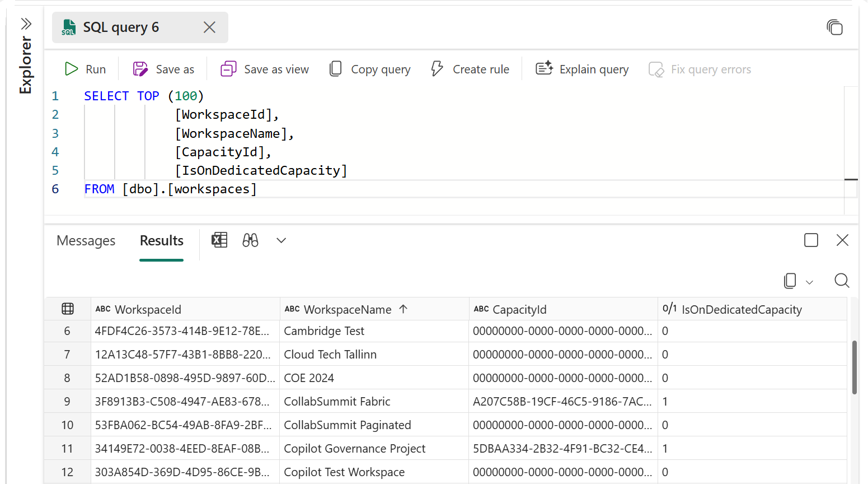Click the Save as view icon
The height and width of the screenshot is (484, 868).
pyautogui.click(x=228, y=69)
